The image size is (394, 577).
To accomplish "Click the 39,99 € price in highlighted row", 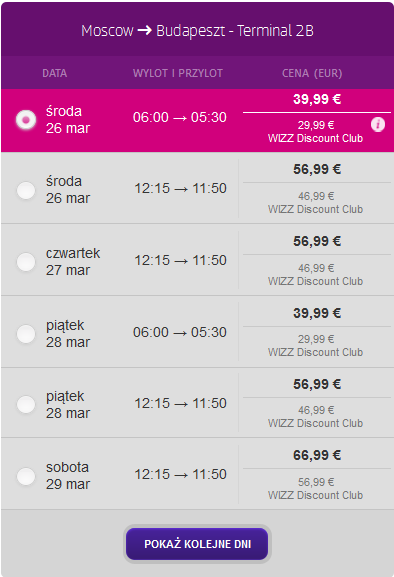I will pyautogui.click(x=317, y=99).
